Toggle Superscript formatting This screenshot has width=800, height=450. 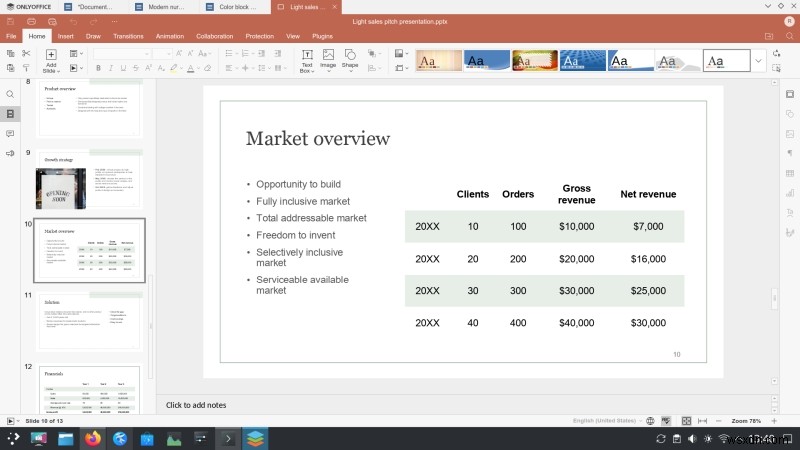click(x=148, y=68)
